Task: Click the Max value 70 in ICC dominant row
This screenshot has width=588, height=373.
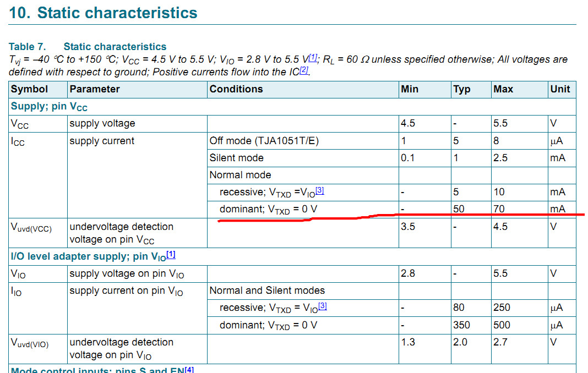Action: 499,209
